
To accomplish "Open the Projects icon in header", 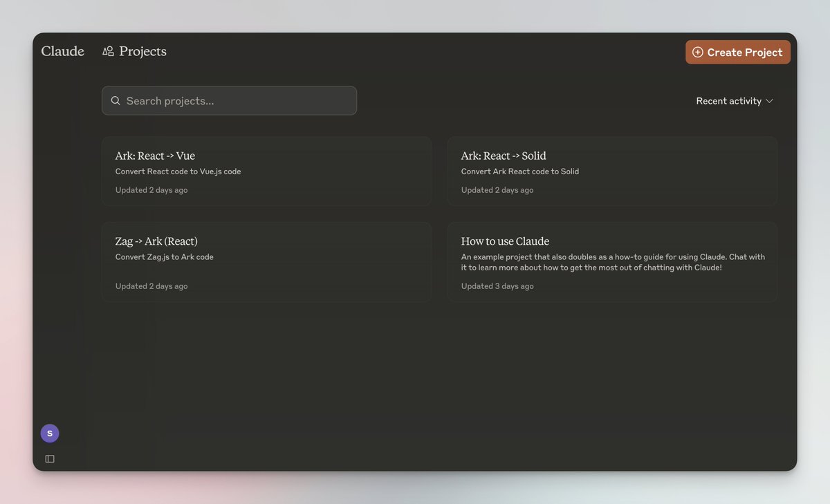I will 108,51.
